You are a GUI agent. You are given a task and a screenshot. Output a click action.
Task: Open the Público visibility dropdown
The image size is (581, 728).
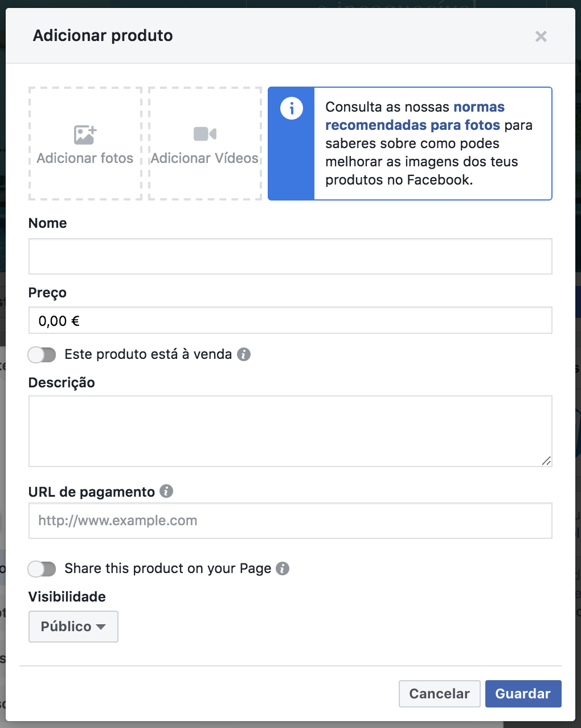[73, 627]
